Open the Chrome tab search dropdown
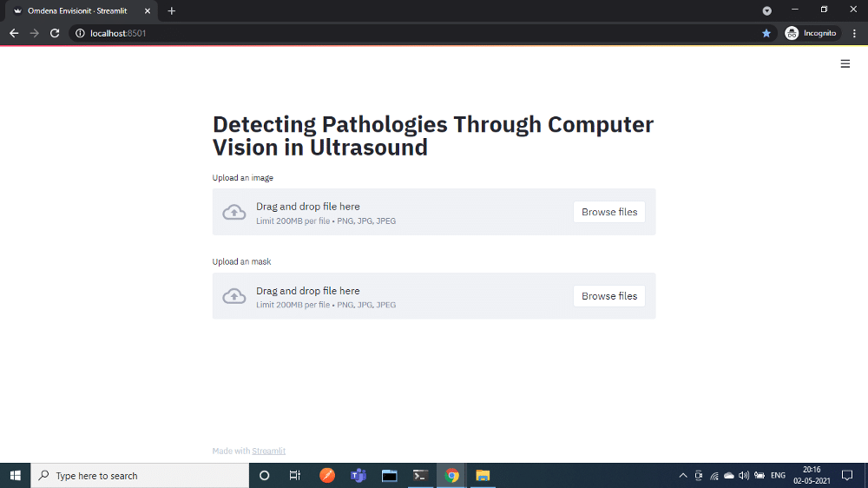Viewport: 868px width, 488px height. tap(766, 10)
